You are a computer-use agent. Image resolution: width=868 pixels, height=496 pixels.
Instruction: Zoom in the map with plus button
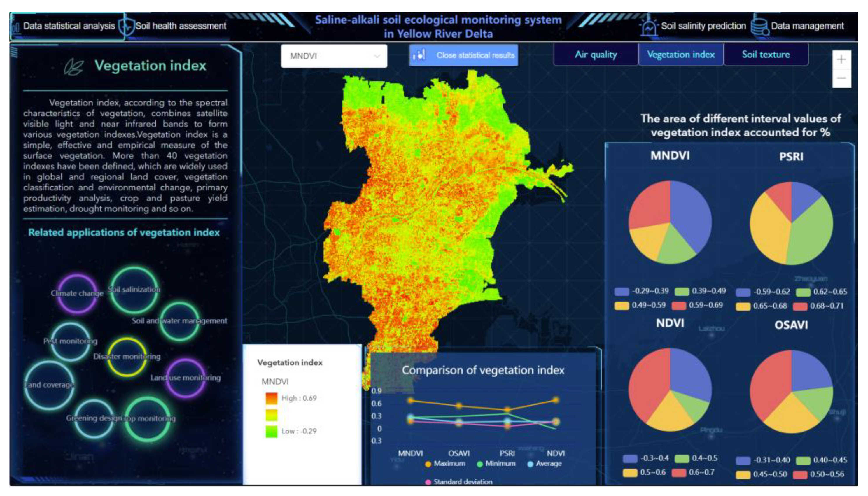(841, 59)
